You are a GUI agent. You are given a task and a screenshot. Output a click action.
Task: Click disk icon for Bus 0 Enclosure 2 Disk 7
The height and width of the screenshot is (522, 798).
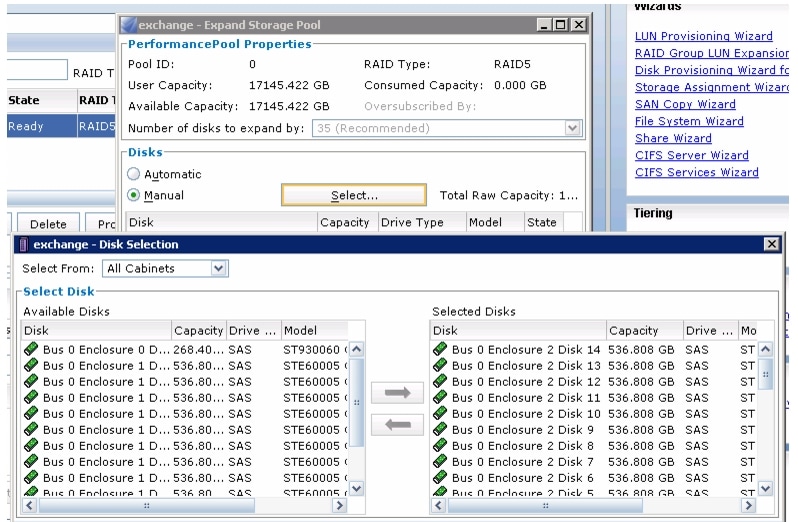pyautogui.click(x=440, y=461)
